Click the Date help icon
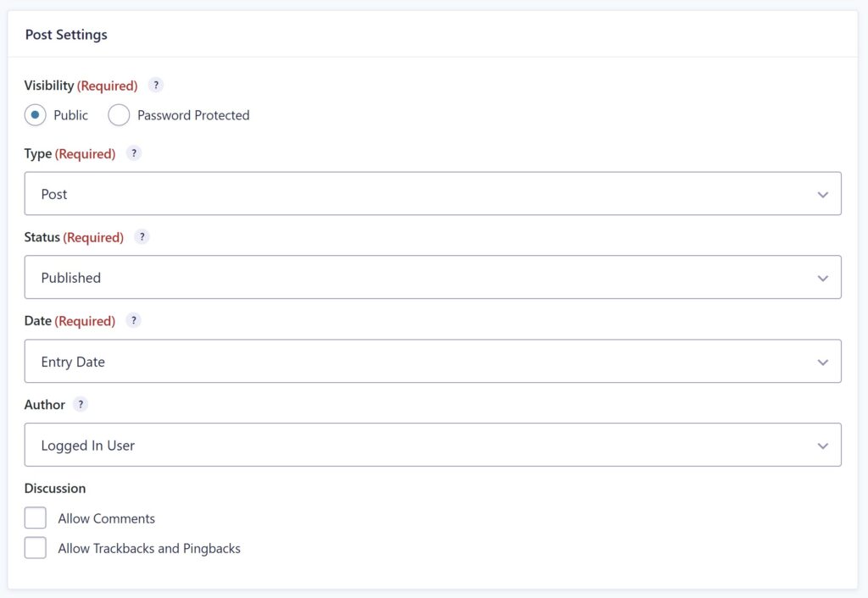868x598 pixels. (133, 321)
